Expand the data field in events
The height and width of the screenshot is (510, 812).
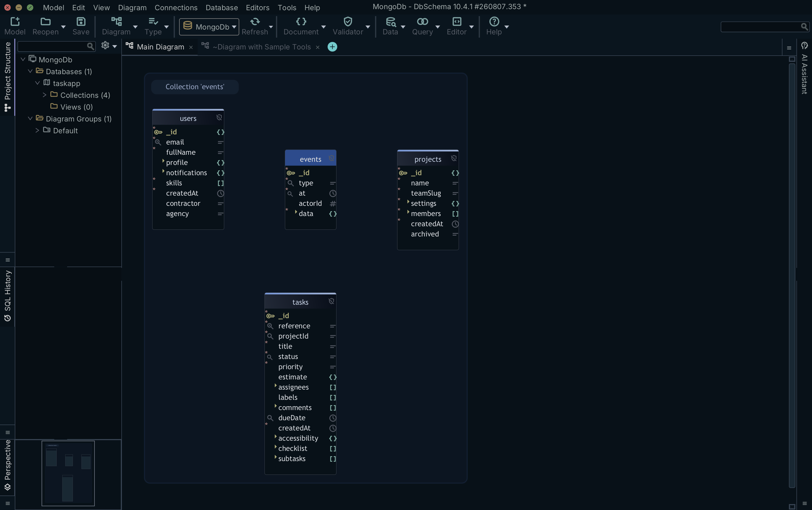point(296,212)
